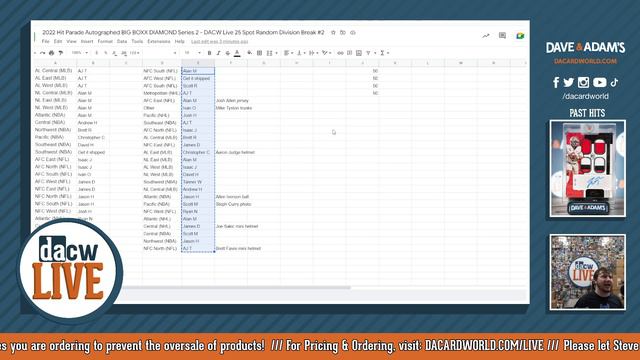Open the Edit menu
This screenshot has height=360, width=640.
pos(58,42)
